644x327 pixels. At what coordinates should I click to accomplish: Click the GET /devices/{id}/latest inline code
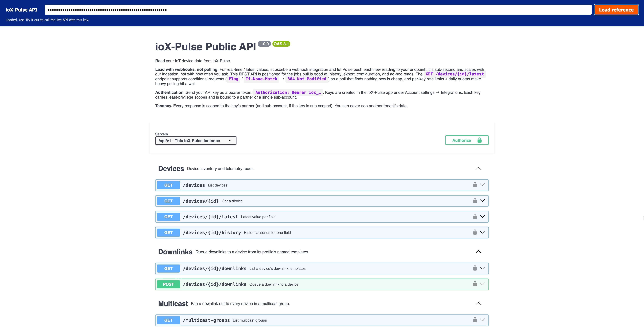tap(455, 74)
